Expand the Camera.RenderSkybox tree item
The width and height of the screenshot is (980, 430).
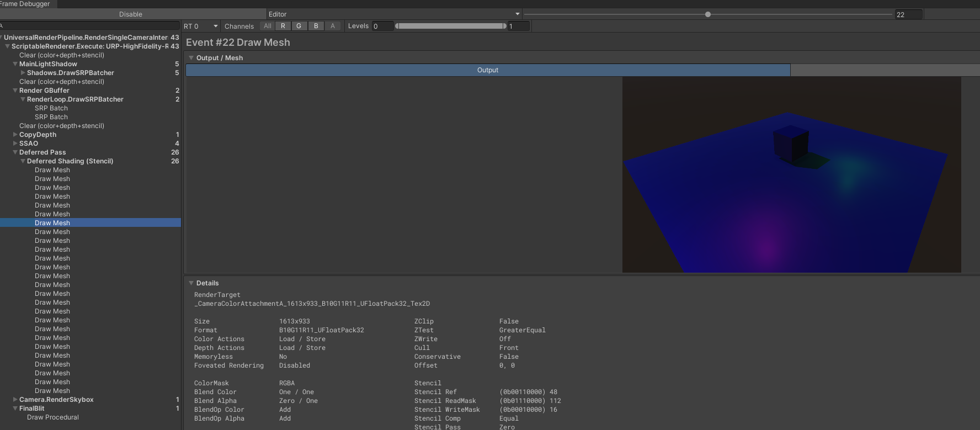15,400
